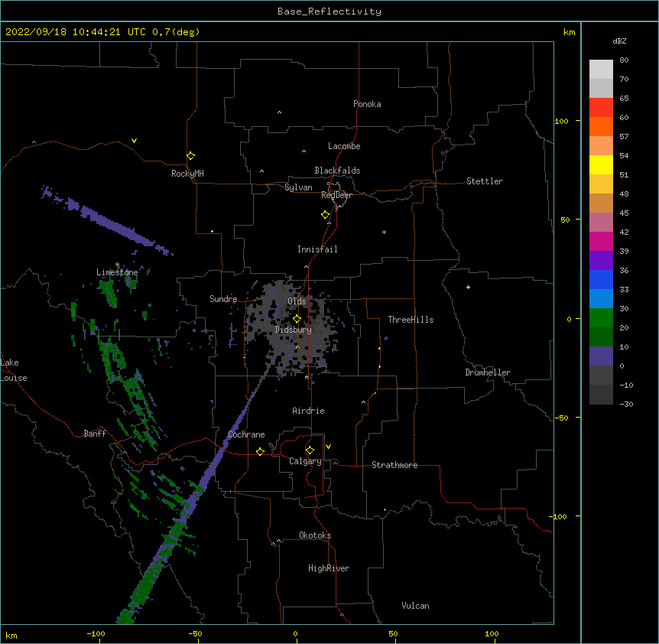Click the Cochrane town label
The height and width of the screenshot is (644, 659).
point(246,434)
